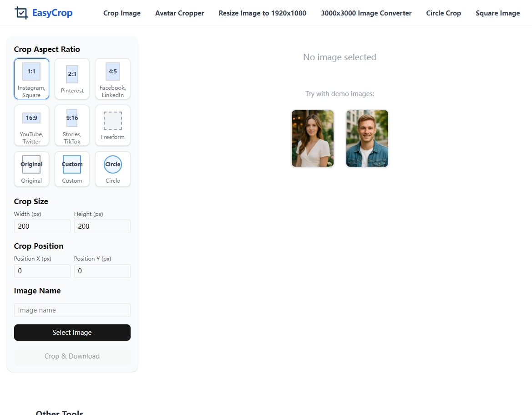This screenshot has height=415, width=532.
Task: Select the Custom crop ratio option
Action: point(72,169)
